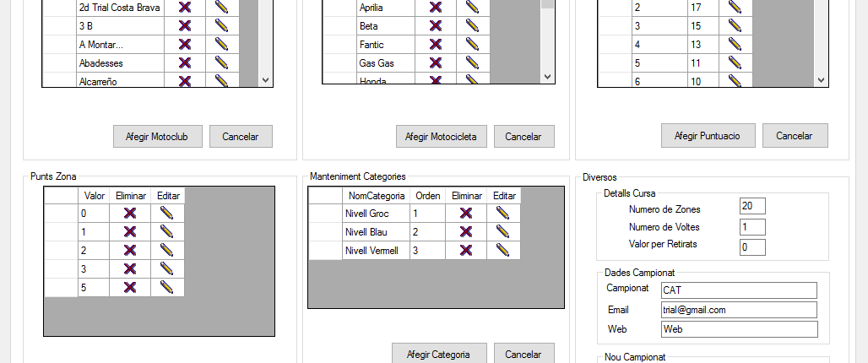Edit zone points value 0
868x363 pixels.
pyautogui.click(x=167, y=214)
